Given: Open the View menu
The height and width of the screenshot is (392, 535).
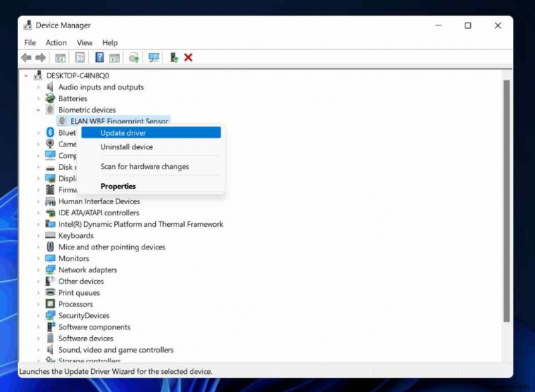Looking at the screenshot, I should pyautogui.click(x=84, y=42).
